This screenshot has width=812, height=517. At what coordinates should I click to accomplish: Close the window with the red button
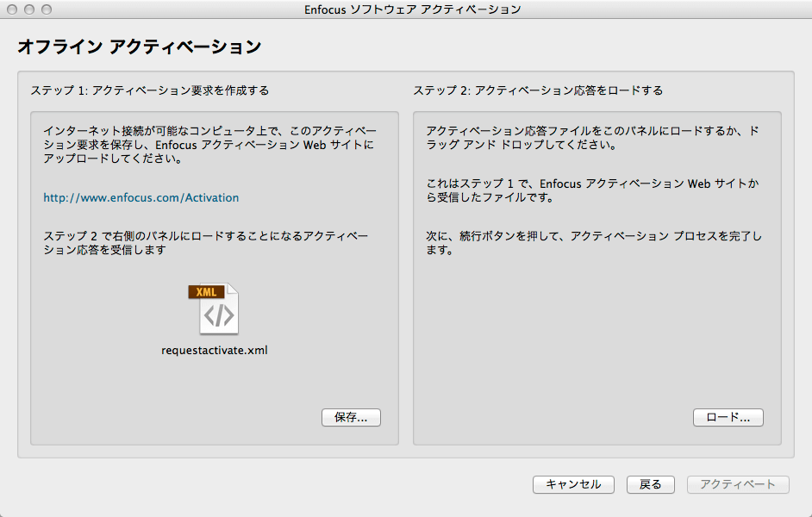(11, 9)
